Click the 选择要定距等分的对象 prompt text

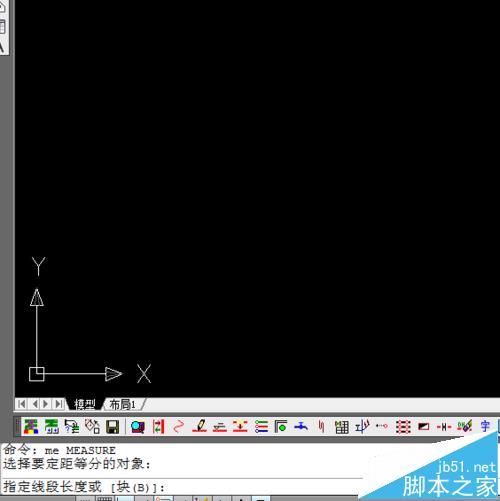(77, 464)
